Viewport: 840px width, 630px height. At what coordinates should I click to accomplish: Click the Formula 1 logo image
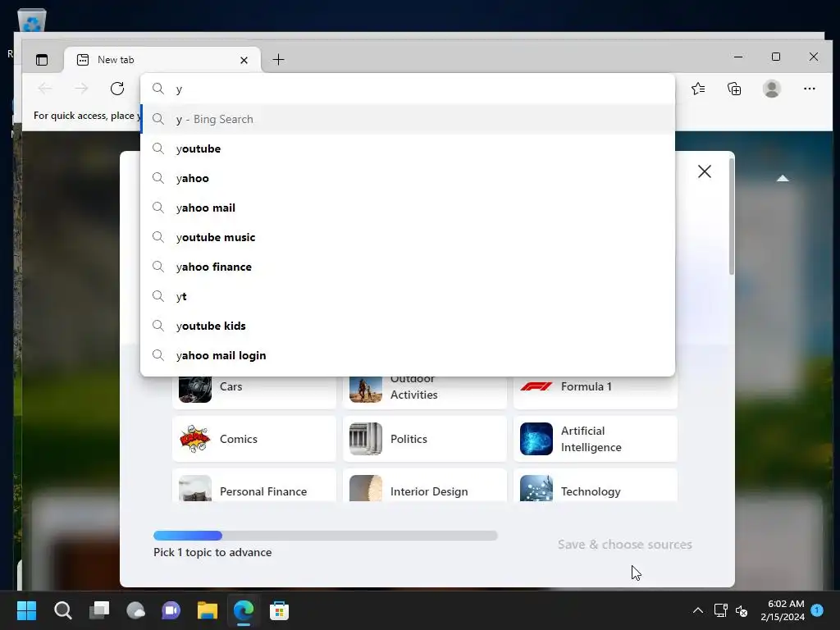pyautogui.click(x=536, y=386)
